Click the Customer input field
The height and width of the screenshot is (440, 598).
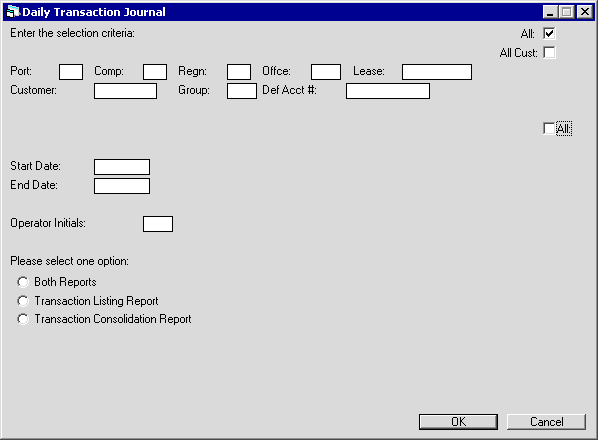pos(125,91)
